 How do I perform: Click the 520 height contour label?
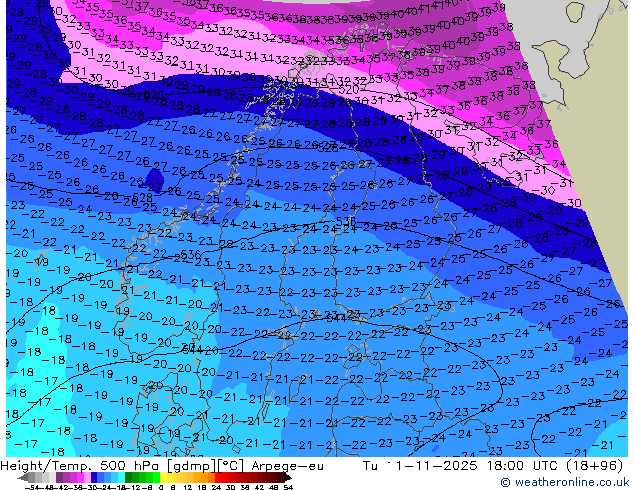pos(349,89)
